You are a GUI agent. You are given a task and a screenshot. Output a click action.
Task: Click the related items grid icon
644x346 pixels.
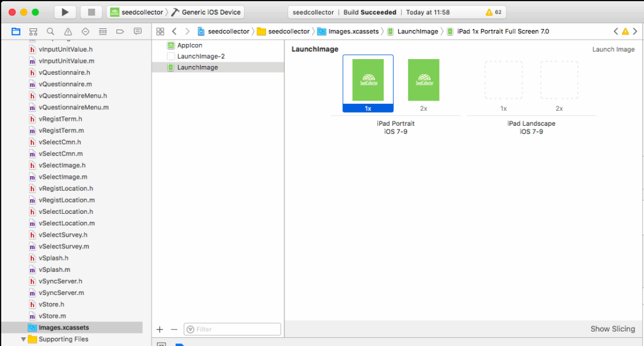pyautogui.click(x=160, y=31)
